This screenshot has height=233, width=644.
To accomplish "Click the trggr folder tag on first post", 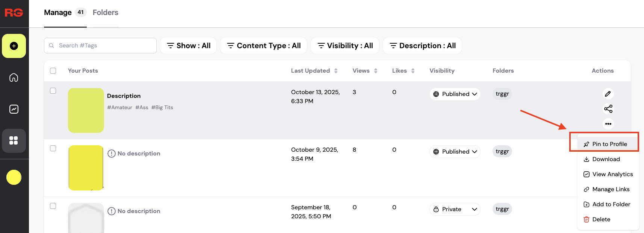I will click(502, 94).
